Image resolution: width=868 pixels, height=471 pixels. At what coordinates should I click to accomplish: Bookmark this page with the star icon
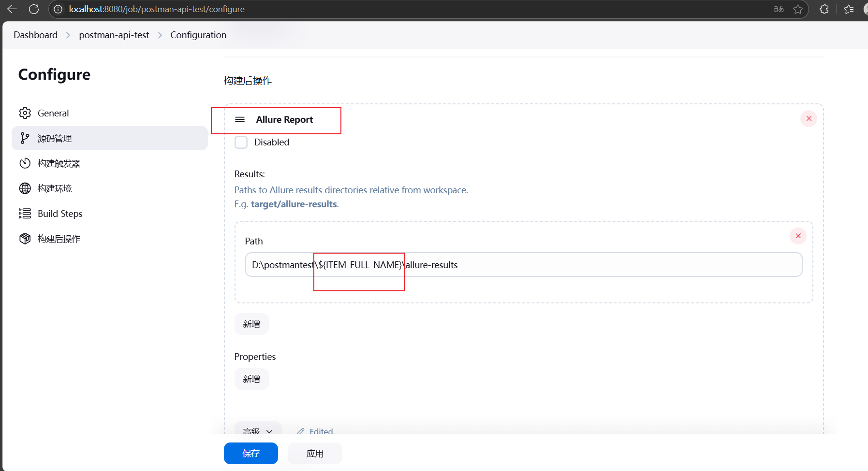point(798,9)
